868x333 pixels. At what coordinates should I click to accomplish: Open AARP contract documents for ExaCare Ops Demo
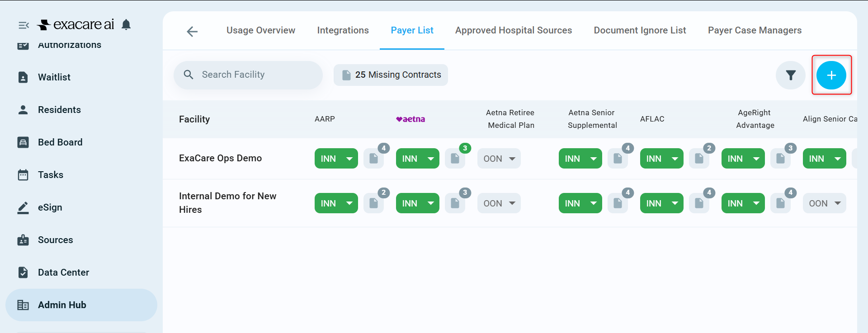[374, 159]
